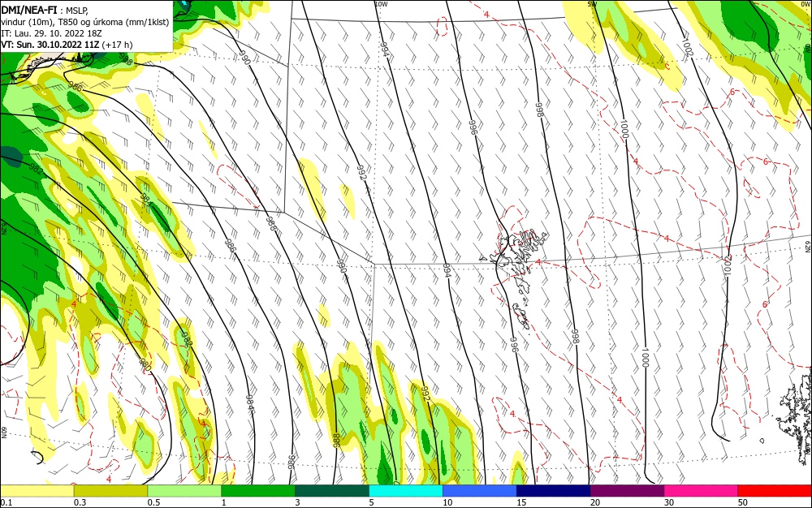Select the dark teal 3 mm legend swatch
This screenshot has height=508, width=812.
coord(332,491)
